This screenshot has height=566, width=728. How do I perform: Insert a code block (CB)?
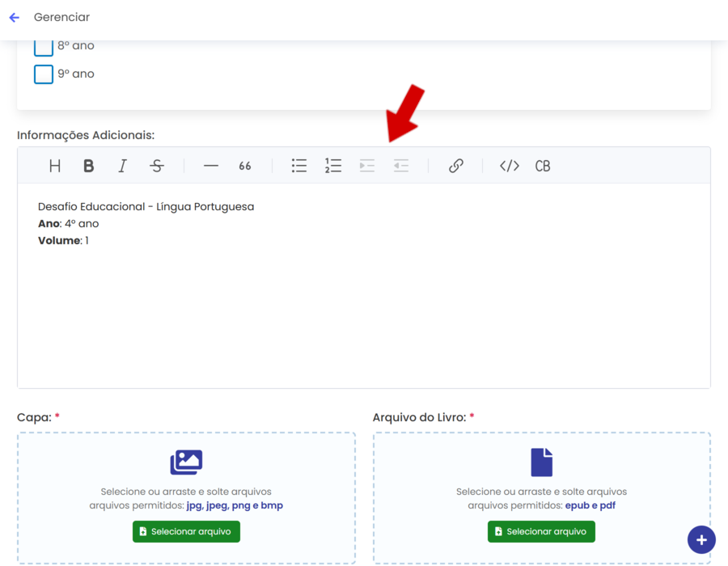point(543,166)
